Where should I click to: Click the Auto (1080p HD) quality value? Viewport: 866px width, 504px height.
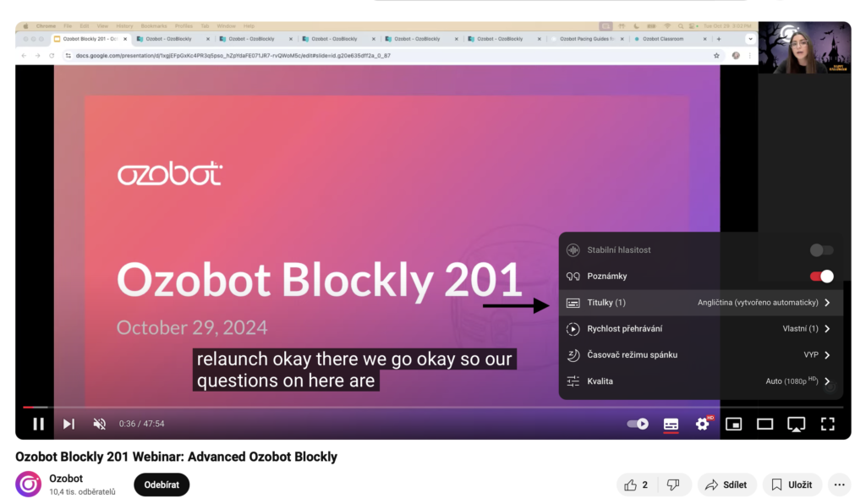coord(792,381)
